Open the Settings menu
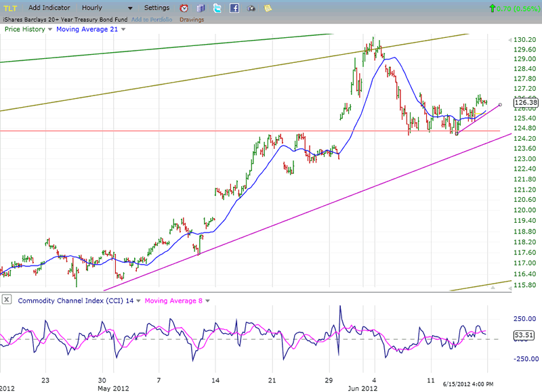 click(157, 8)
